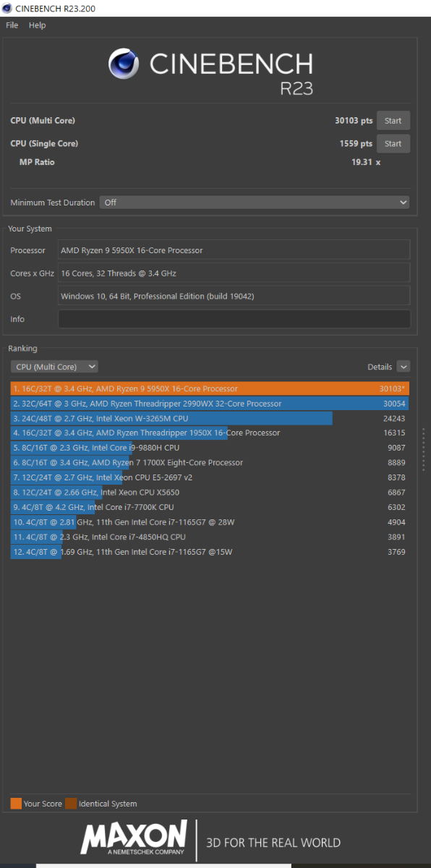The width and height of the screenshot is (431, 868).
Task: Select ranking row Intel Xeon X5650
Action: click(210, 492)
